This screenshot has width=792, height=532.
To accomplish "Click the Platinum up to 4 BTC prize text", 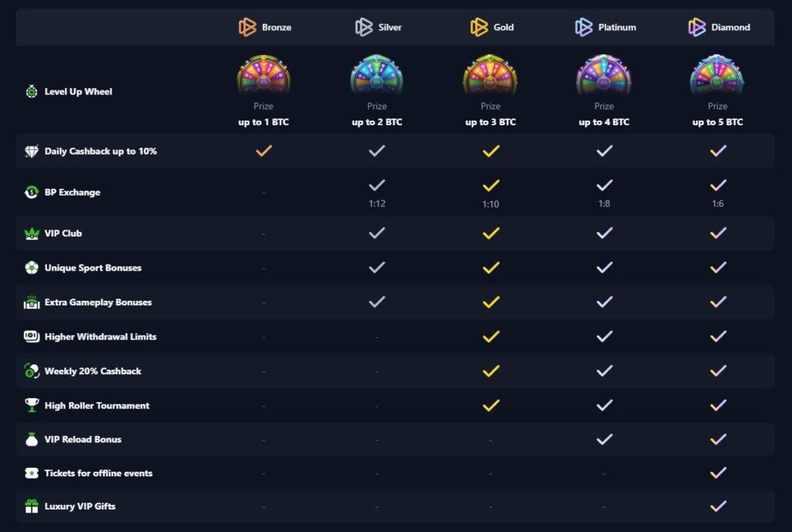I will point(604,121).
